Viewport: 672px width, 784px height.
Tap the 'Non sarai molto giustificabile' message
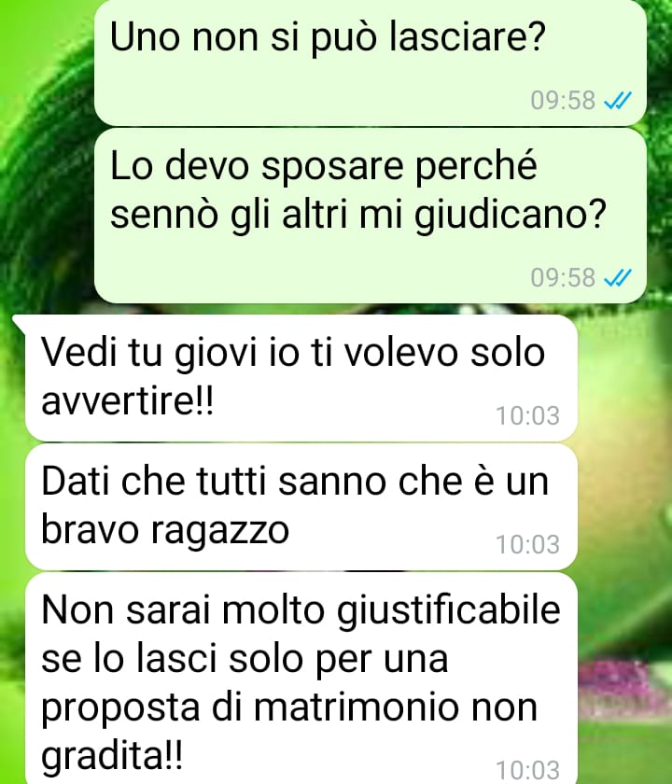point(301,679)
